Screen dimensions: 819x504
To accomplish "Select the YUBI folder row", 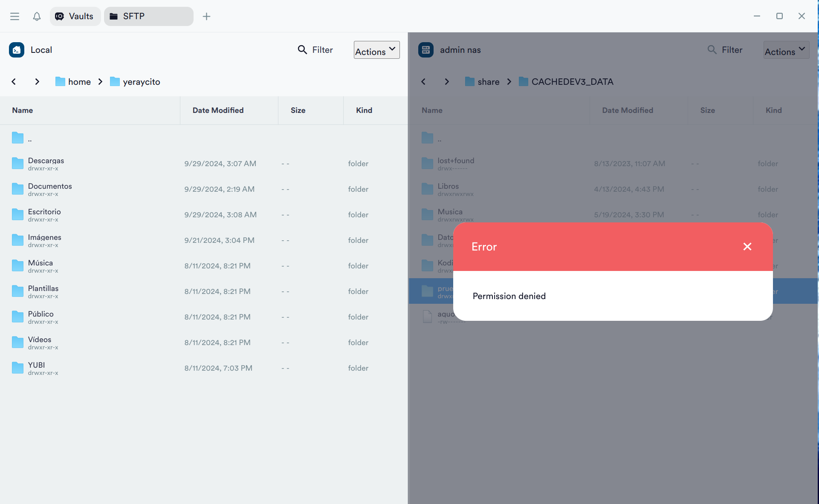I will pyautogui.click(x=36, y=368).
